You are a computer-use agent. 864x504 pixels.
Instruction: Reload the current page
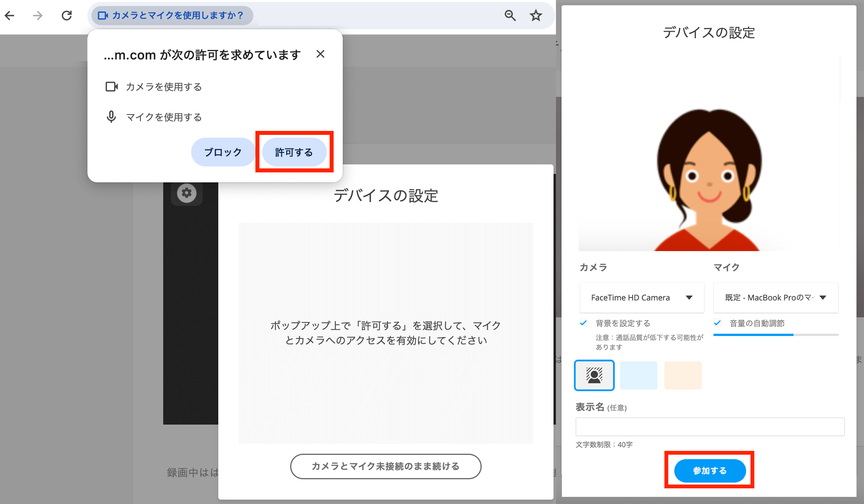(66, 16)
